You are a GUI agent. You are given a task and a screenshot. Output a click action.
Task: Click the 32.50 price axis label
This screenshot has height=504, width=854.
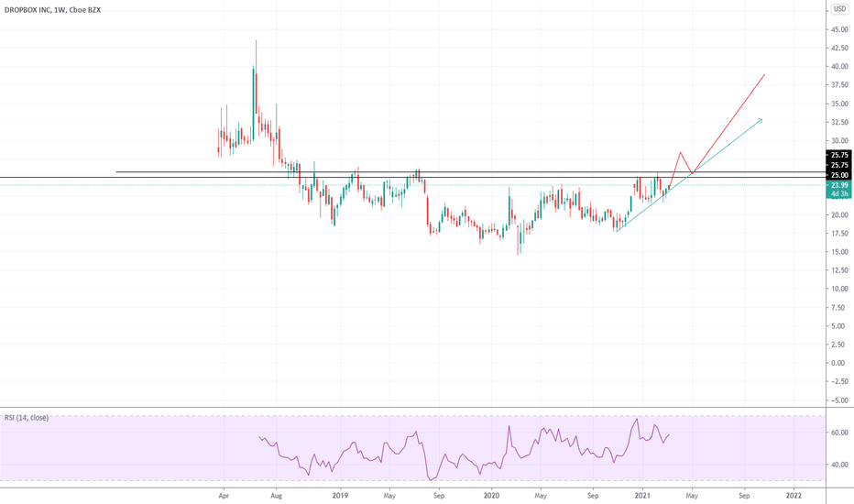point(839,122)
